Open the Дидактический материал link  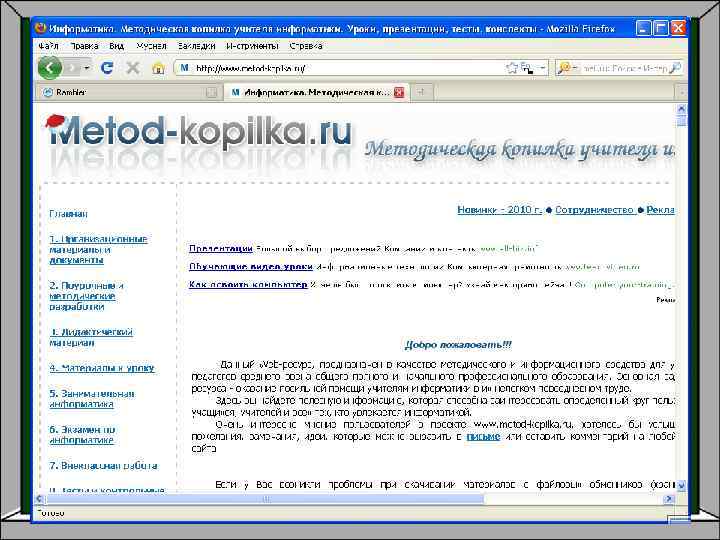[91, 337]
